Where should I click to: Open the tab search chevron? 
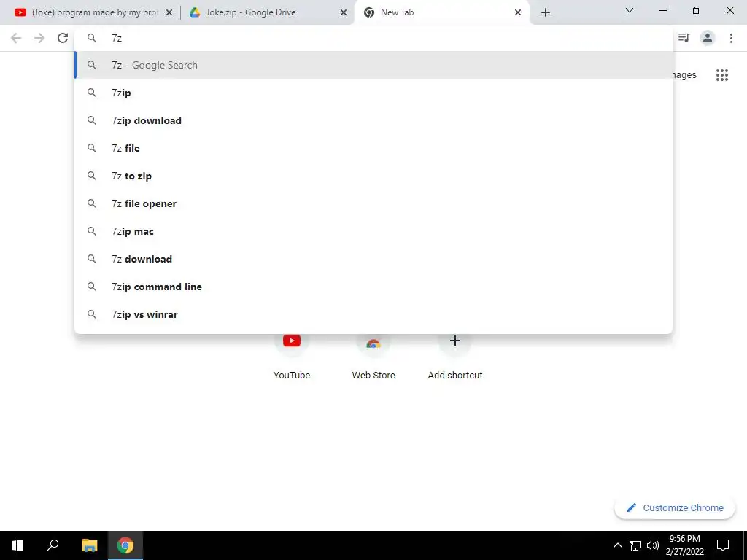point(630,10)
